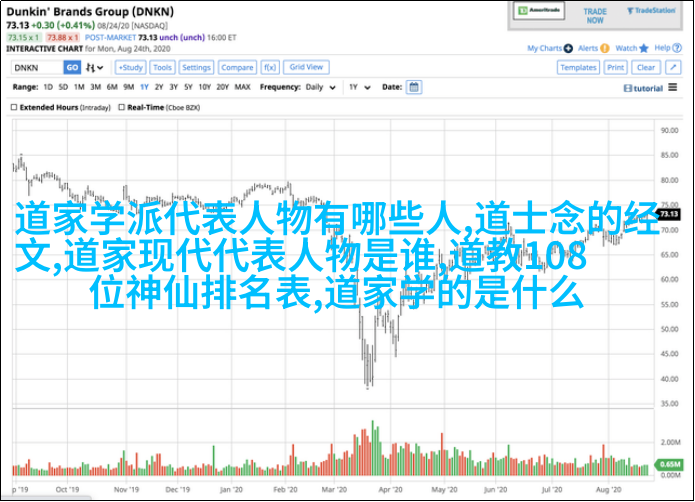The height and width of the screenshot is (502, 695).
Task: Switch to Grid View
Action: tap(306, 67)
